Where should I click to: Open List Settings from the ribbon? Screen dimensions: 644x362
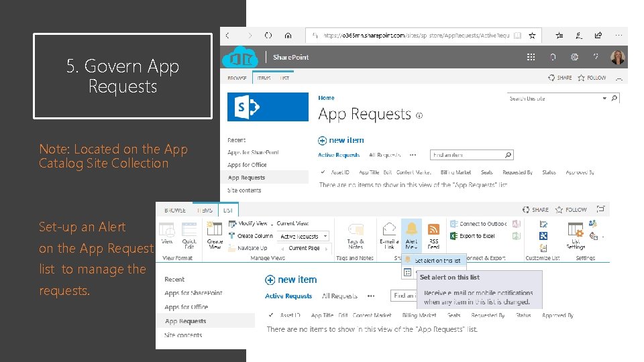click(x=576, y=236)
